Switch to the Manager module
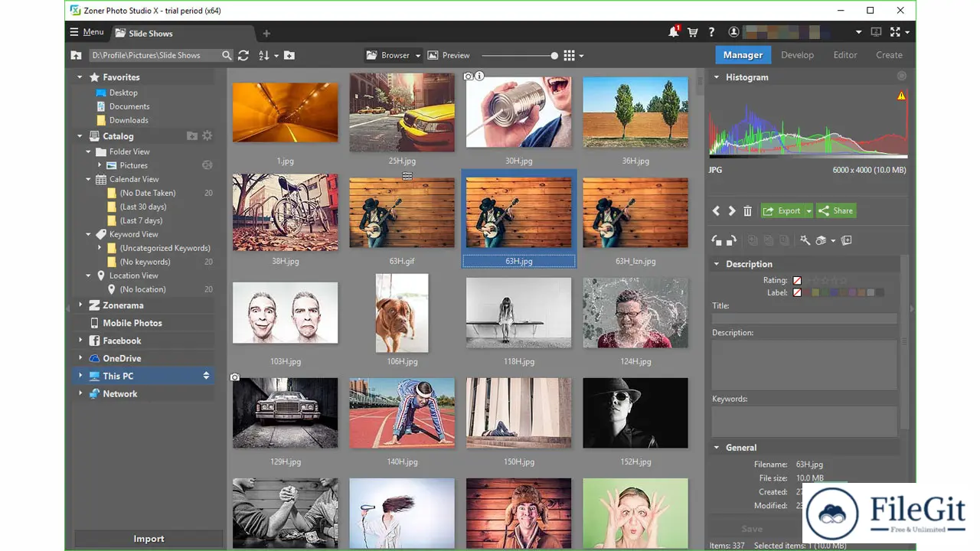The width and height of the screenshot is (980, 551). pos(743,55)
